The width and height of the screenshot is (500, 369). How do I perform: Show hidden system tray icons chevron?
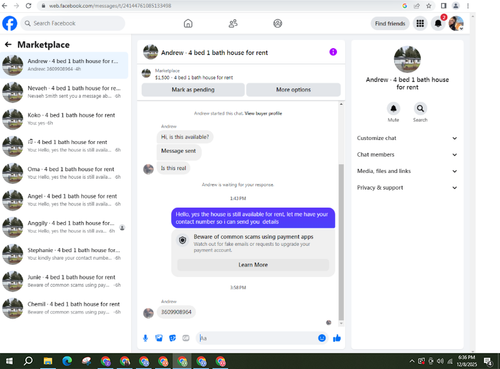412,361
